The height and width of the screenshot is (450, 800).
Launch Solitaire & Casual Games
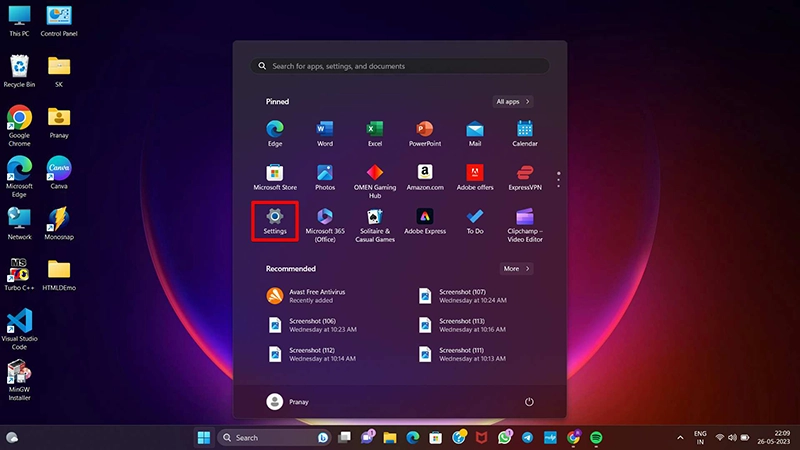374,226
